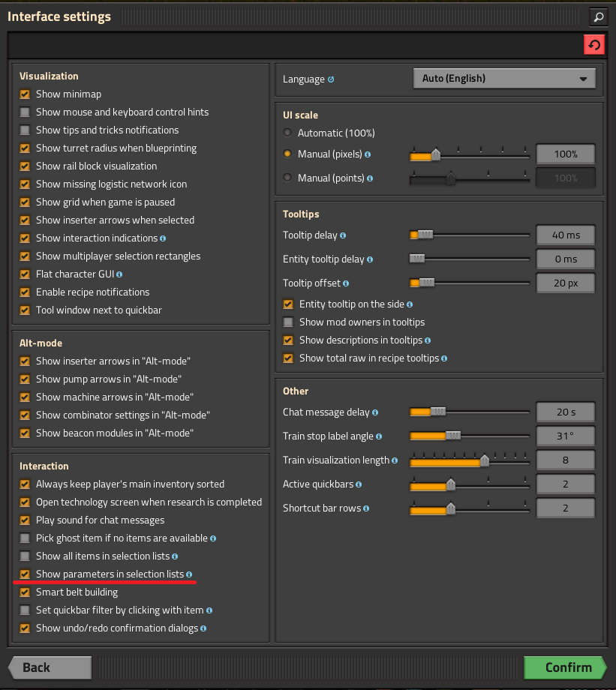The width and height of the screenshot is (616, 690).
Task: Click the red reset settings icon
Action: (x=594, y=45)
